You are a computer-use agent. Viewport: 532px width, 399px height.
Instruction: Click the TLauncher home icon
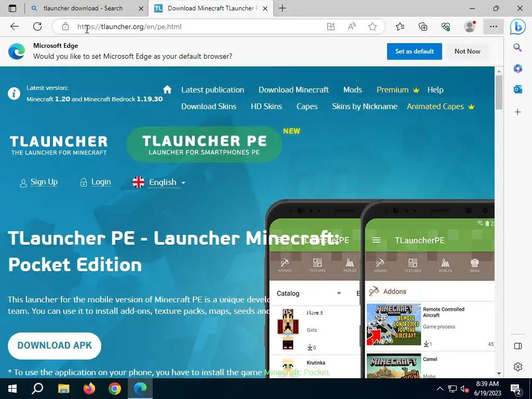pyautogui.click(x=167, y=89)
